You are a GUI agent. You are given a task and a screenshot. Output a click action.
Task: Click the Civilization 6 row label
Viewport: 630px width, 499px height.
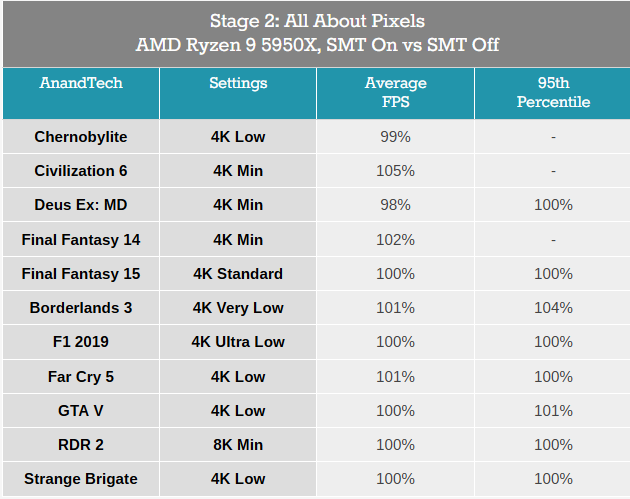coord(81,171)
